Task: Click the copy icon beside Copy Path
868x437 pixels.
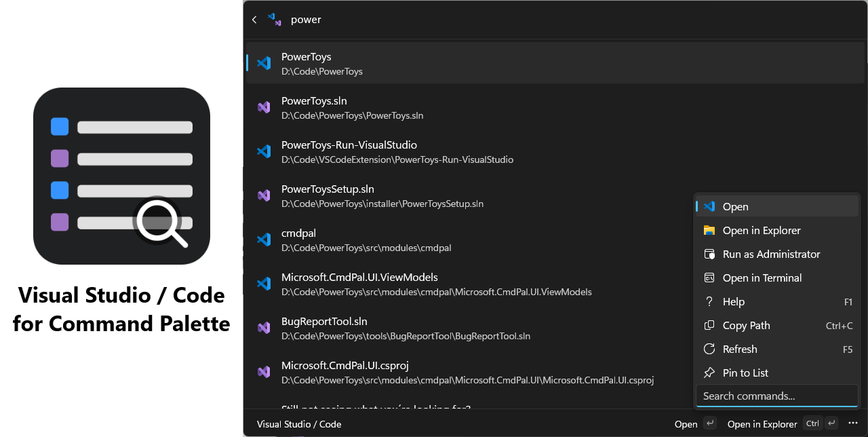Action: (x=709, y=325)
